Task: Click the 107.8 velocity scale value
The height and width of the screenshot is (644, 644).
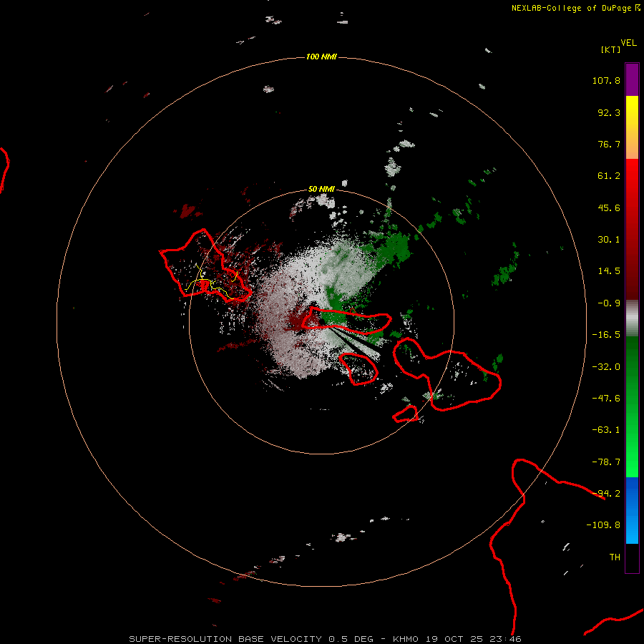Action: tap(606, 80)
